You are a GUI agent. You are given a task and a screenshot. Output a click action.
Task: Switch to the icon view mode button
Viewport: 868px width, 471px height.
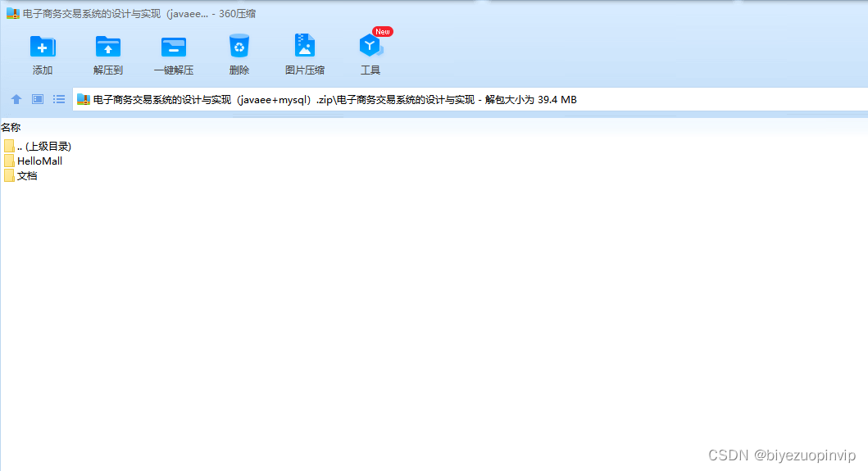point(37,99)
